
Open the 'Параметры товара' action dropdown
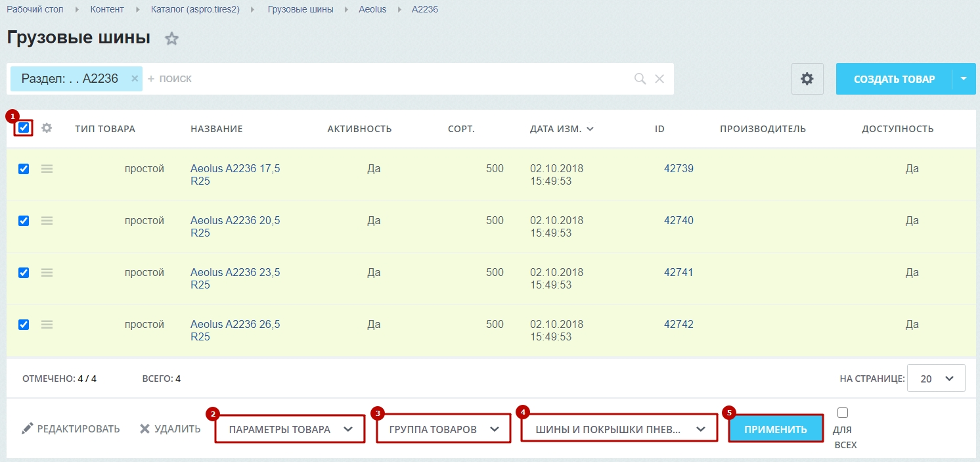tap(290, 429)
